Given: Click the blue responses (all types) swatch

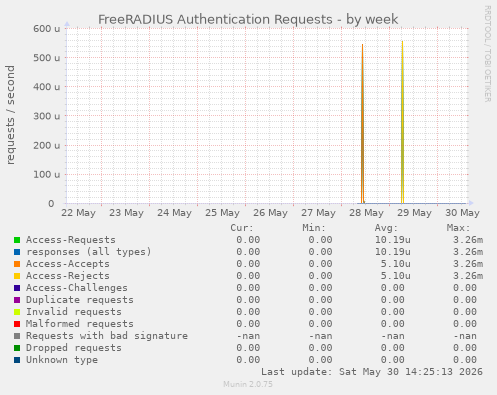Looking at the screenshot, I should 17,252.
